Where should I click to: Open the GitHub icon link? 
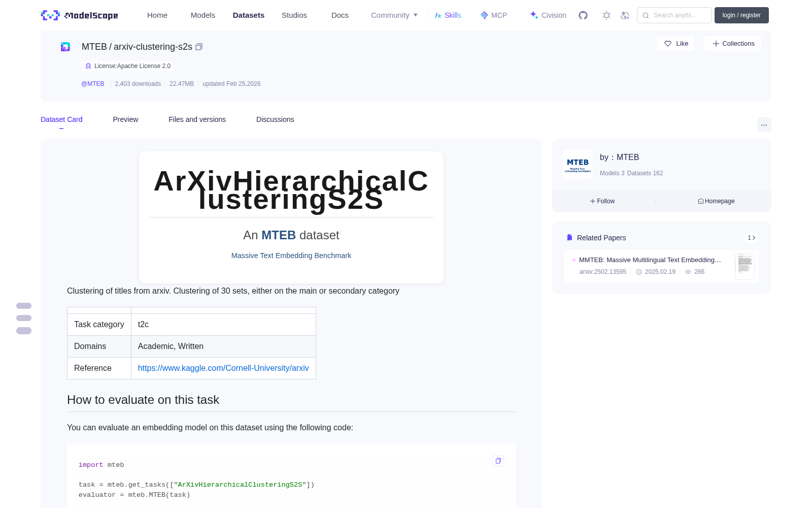tap(583, 15)
